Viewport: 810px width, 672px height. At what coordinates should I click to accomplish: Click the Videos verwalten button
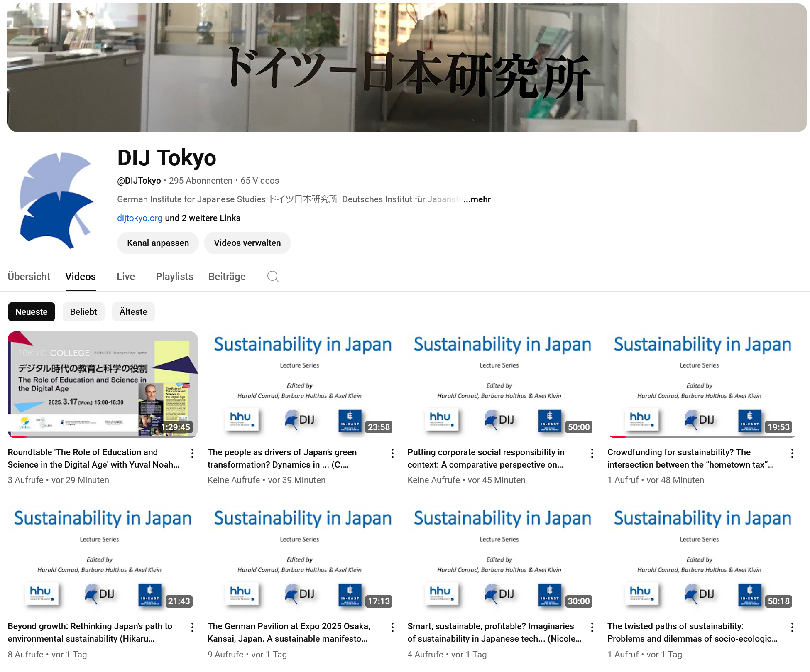tap(247, 243)
